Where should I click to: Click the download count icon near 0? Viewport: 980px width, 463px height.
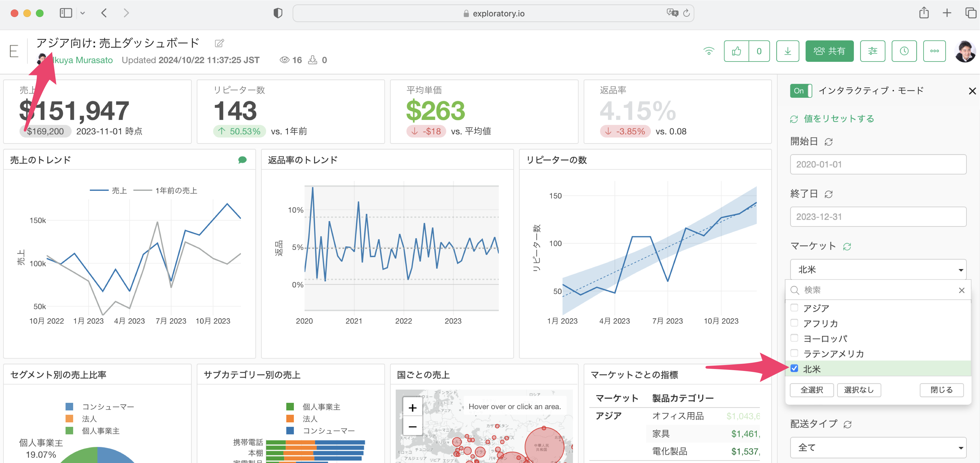[x=312, y=60]
